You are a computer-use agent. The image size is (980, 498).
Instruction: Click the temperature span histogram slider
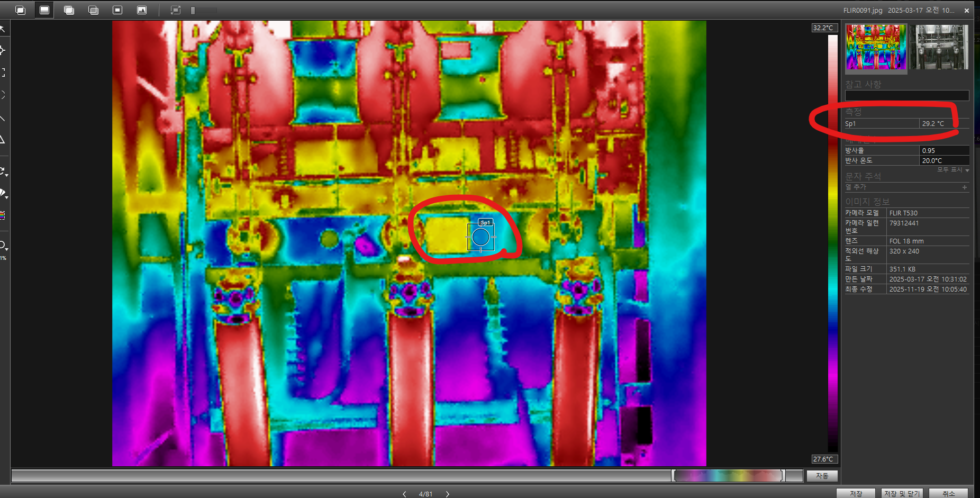coord(729,475)
